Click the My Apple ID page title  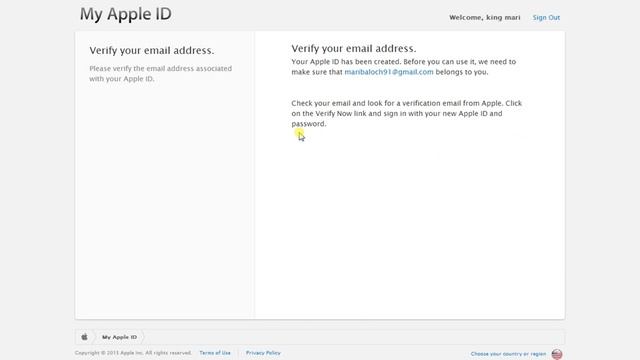126,14
